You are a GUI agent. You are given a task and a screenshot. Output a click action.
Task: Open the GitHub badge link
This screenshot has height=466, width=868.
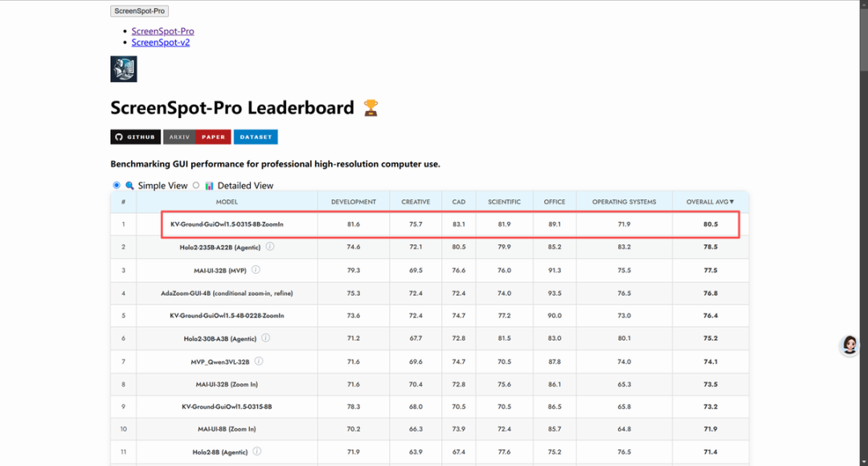135,137
